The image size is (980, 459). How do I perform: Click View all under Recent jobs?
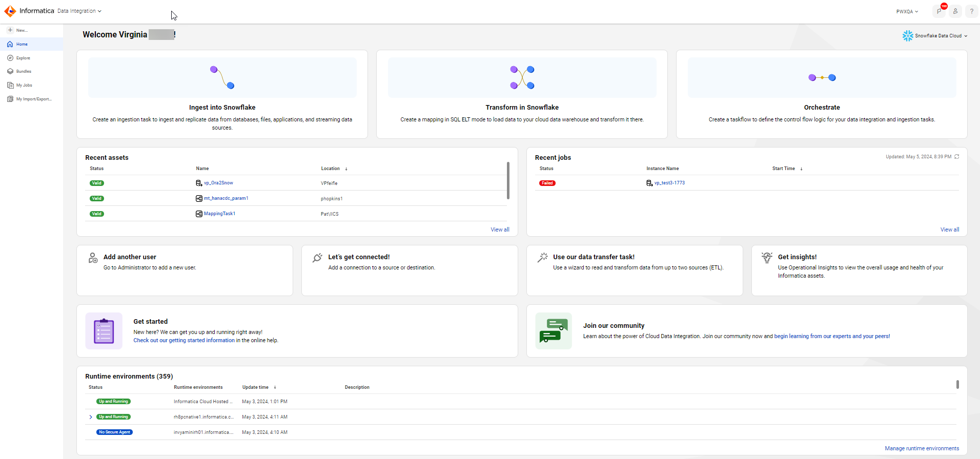(x=950, y=229)
